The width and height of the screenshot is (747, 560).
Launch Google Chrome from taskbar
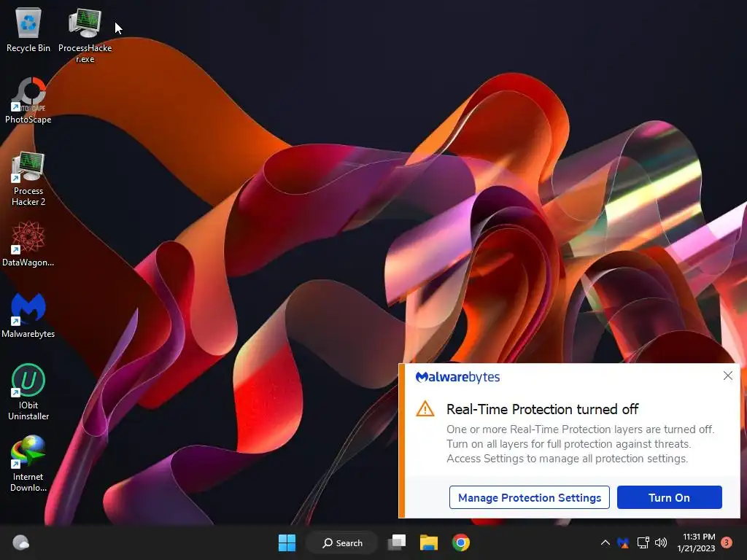(461, 542)
